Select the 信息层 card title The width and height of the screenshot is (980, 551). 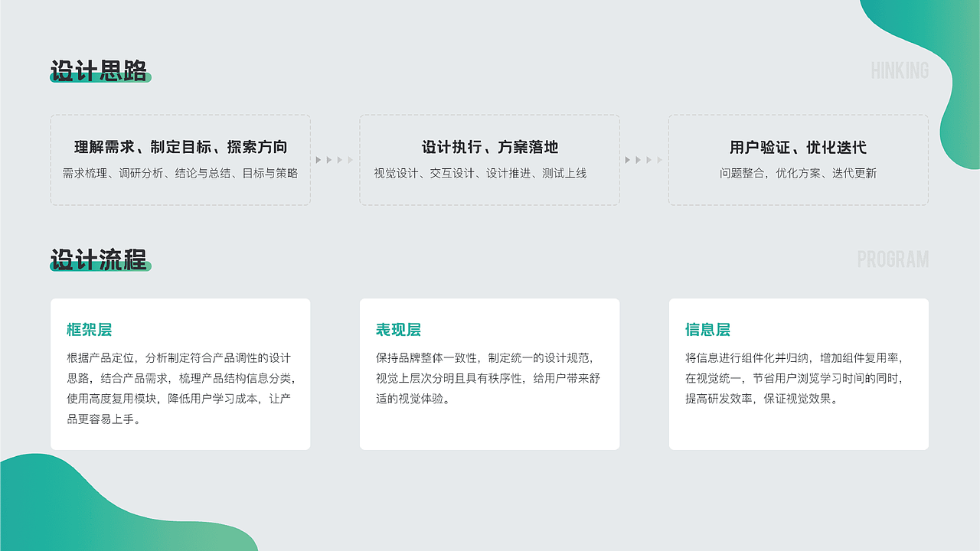point(707,329)
